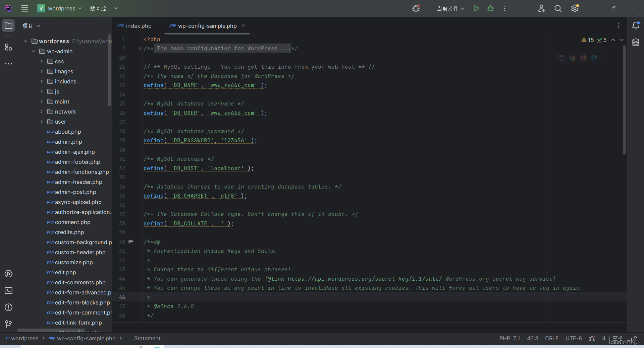Screen dimensions: 644x348
Task: Click the doc comment gutter icon on line 40
Action: point(130,241)
